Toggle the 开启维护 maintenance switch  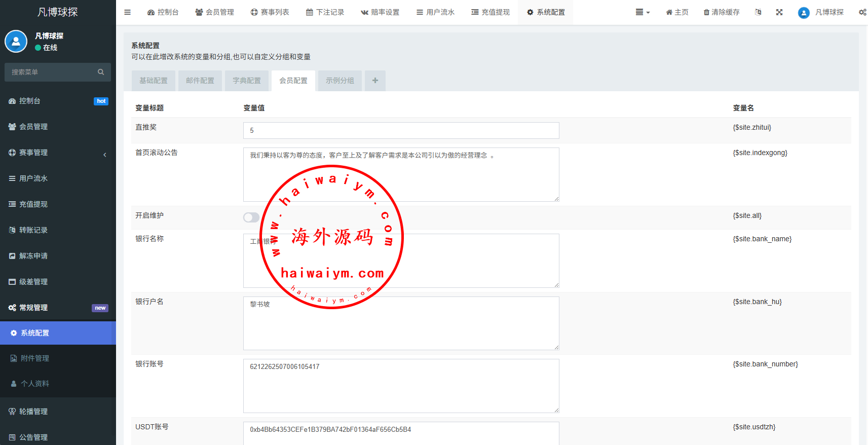251,217
